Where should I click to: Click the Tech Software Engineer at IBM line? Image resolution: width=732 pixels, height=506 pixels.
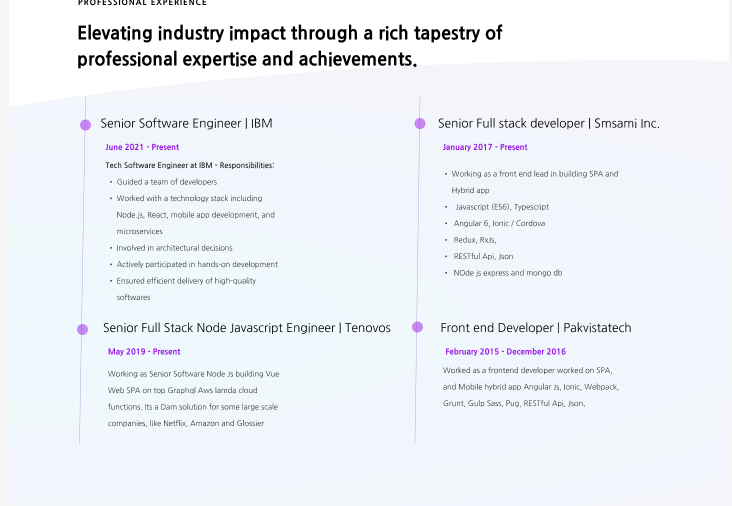coord(190,165)
